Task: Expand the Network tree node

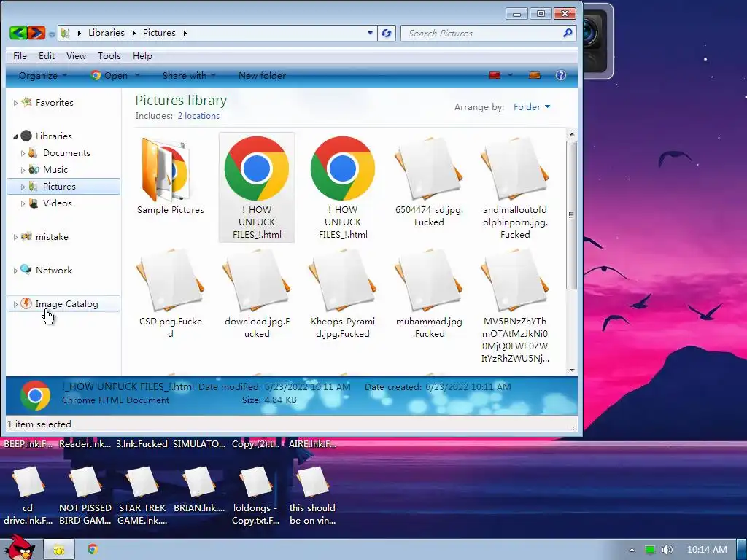Action: click(15, 271)
